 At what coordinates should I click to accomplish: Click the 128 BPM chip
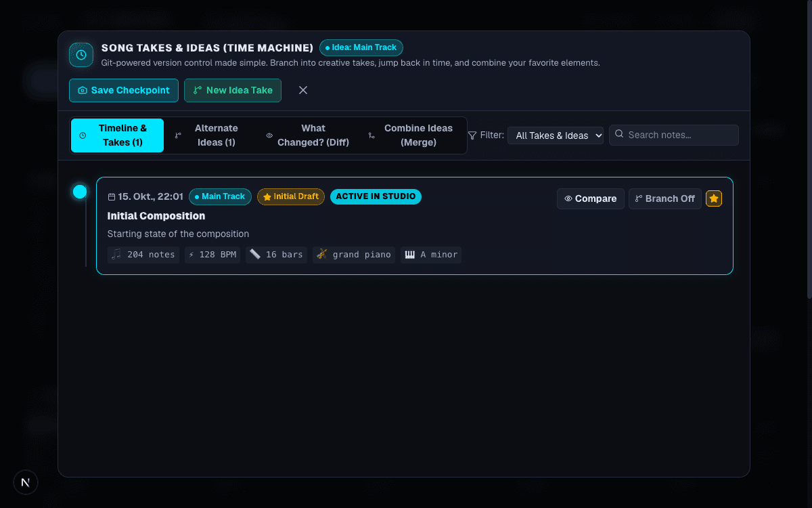212,255
